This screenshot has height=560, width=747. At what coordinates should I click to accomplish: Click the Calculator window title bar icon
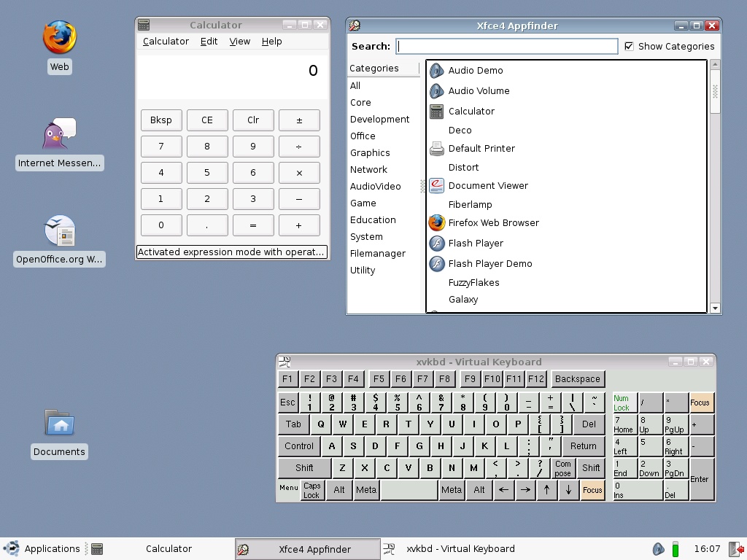144,25
